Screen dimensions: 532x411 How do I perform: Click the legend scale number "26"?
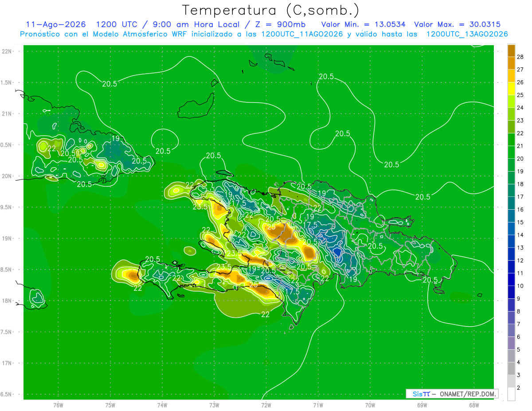[520, 82]
